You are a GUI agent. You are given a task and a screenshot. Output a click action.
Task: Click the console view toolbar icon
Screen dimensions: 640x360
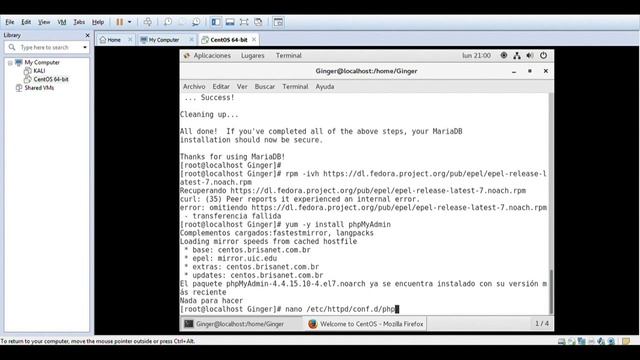[278, 22]
